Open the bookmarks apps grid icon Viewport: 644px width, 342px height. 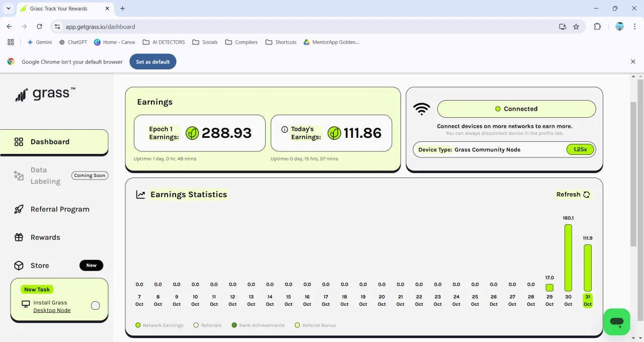tap(11, 42)
